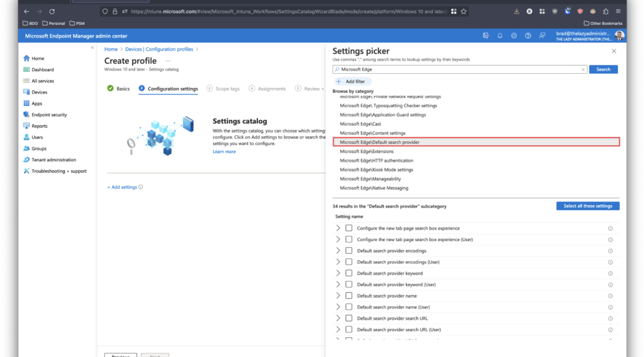Check Configure the new tab page search box experience
This screenshot has width=644, height=357.
(x=349, y=228)
